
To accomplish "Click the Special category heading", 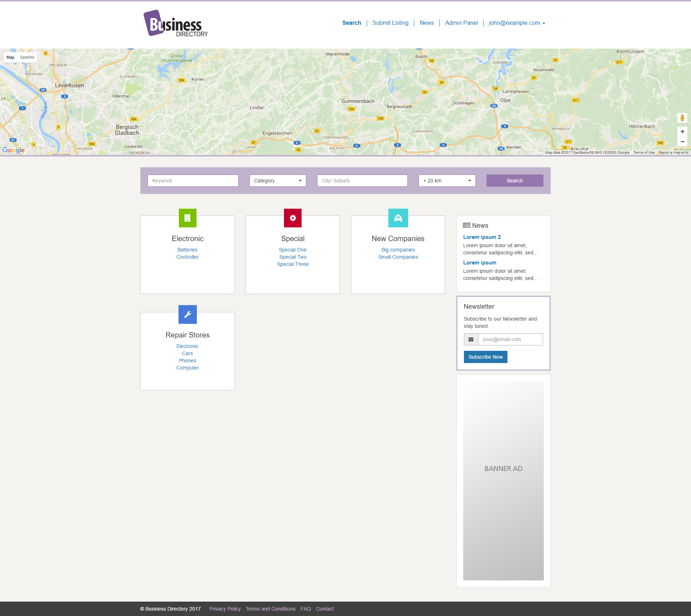I will click(293, 239).
